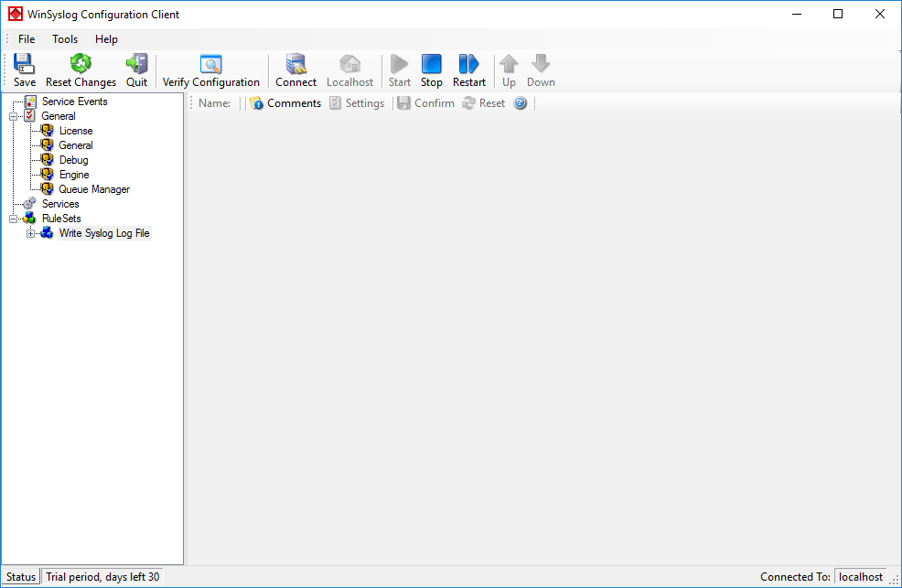Click the Name: label in detail toolbar

pyautogui.click(x=214, y=103)
